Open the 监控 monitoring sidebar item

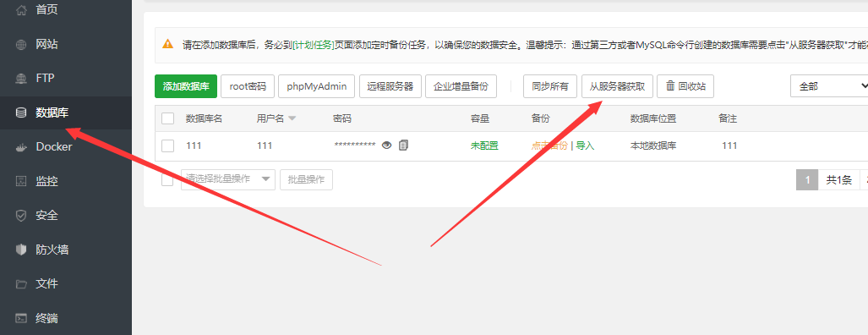(66, 181)
